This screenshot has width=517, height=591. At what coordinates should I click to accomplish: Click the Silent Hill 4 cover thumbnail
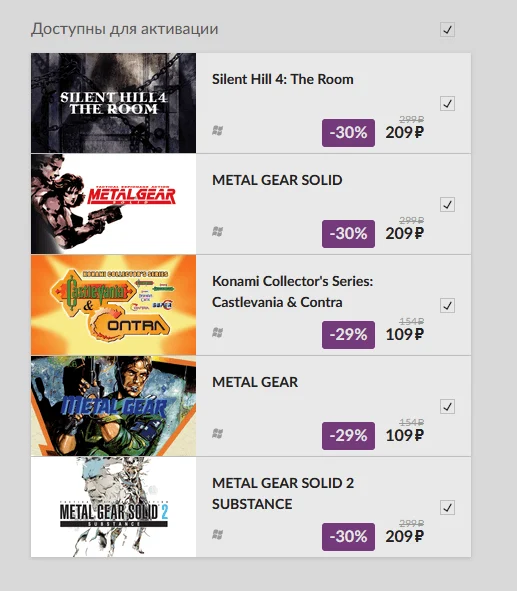(113, 103)
